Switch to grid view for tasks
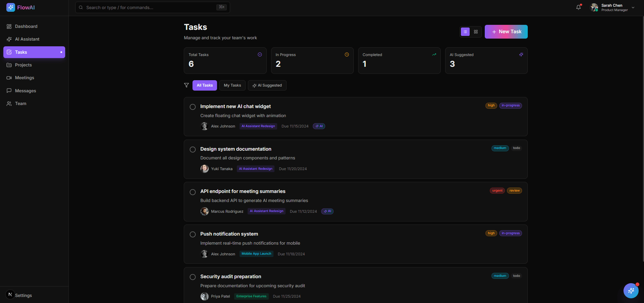Viewport: 644px width, 303px height. click(x=476, y=32)
